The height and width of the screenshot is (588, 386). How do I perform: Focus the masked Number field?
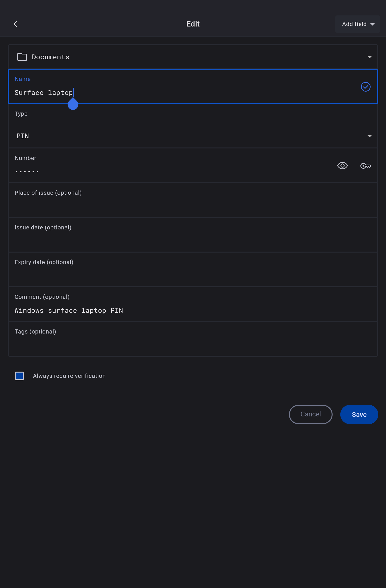148,171
